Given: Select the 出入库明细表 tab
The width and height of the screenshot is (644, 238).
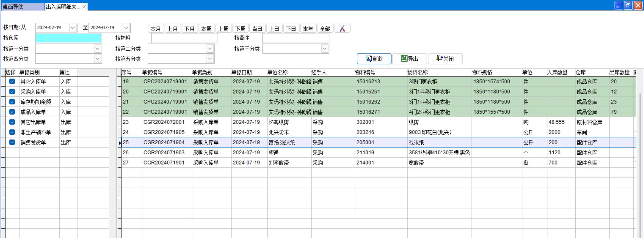Looking at the screenshot, I should tap(63, 7).
